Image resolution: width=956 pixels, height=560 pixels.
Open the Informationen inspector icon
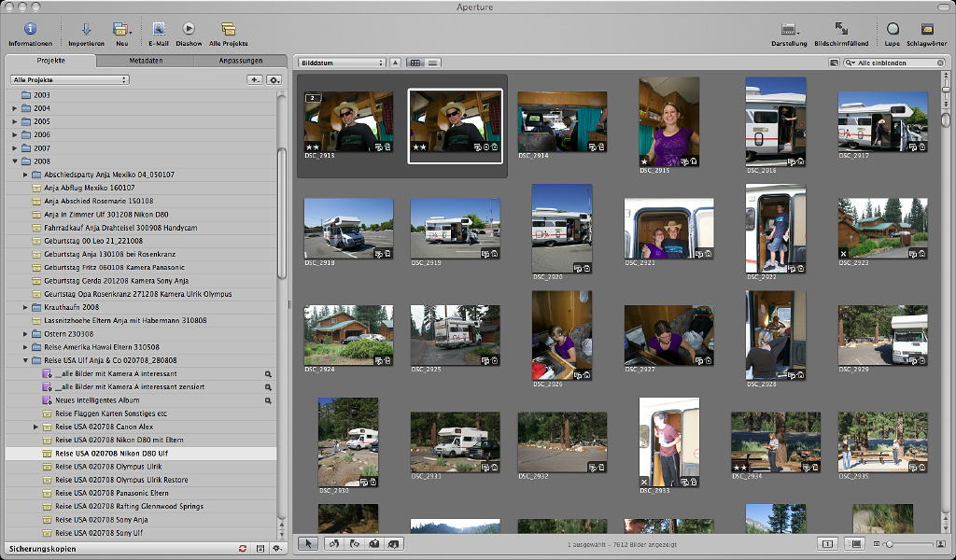coord(30,29)
